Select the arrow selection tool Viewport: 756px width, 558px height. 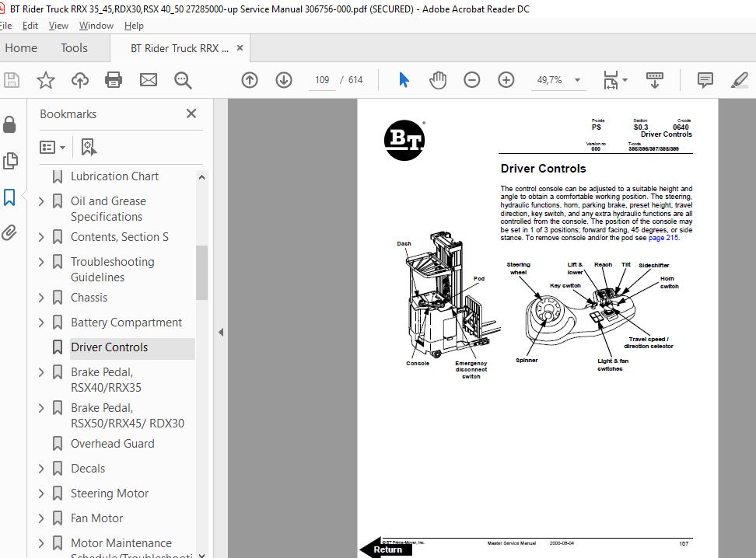click(404, 80)
